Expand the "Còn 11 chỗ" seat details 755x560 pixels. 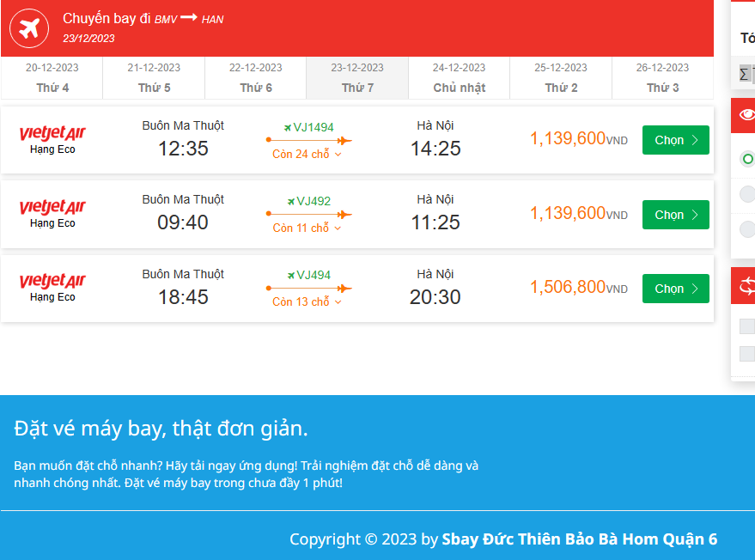(x=307, y=228)
